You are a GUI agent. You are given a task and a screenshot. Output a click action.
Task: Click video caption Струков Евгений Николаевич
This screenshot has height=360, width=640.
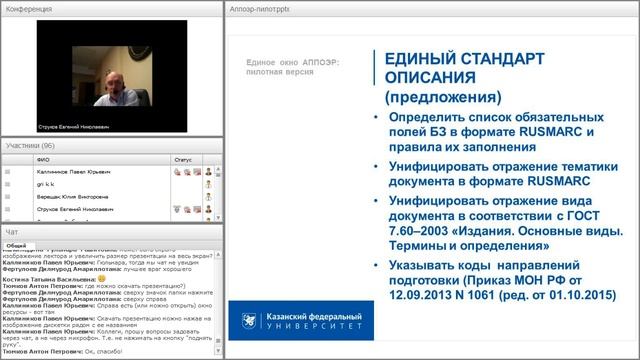(73, 127)
